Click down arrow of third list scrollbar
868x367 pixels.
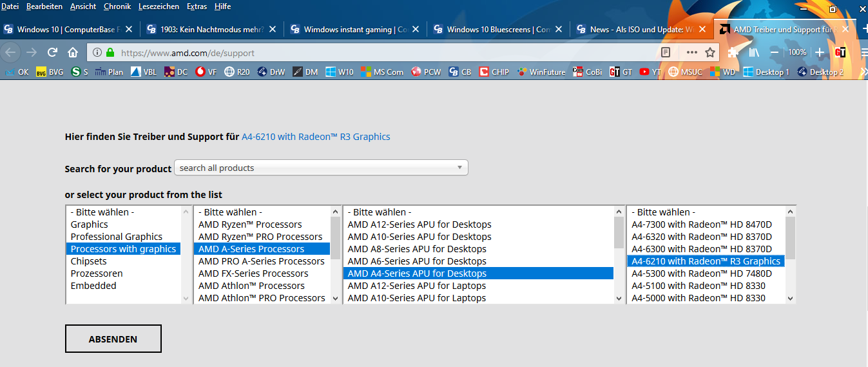619,298
